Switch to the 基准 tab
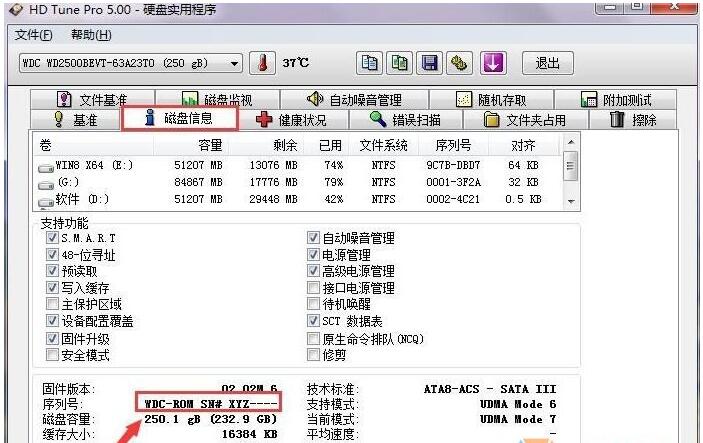Viewport: 703px width, 443px height. (75, 120)
